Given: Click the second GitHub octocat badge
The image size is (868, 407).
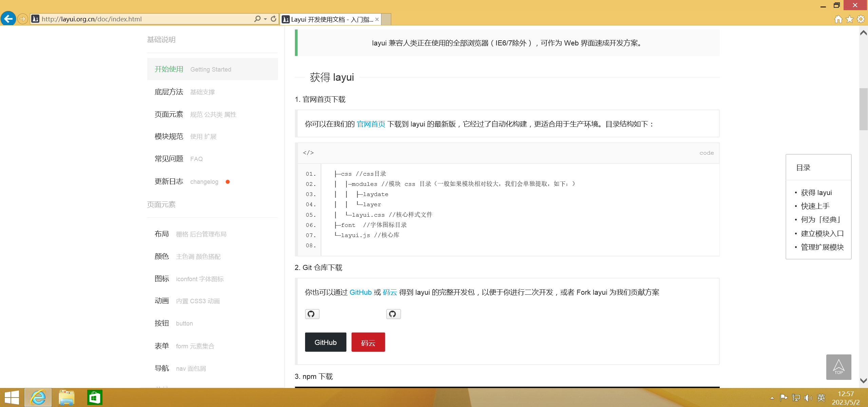Looking at the screenshot, I should tap(393, 314).
